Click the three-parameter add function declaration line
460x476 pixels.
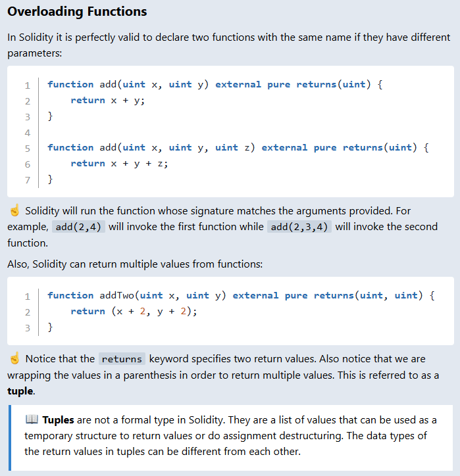(x=238, y=148)
